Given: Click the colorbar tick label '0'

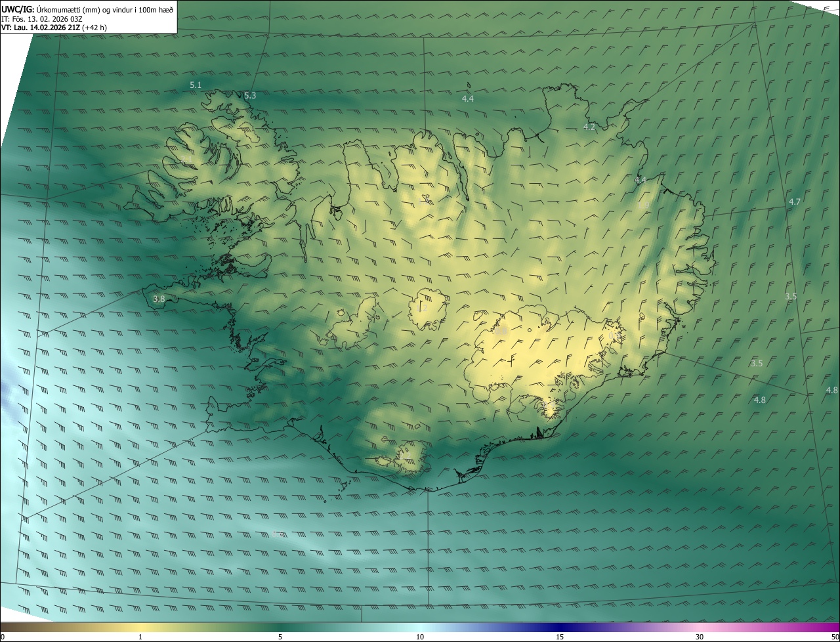Looking at the screenshot, I should coord(3,637).
